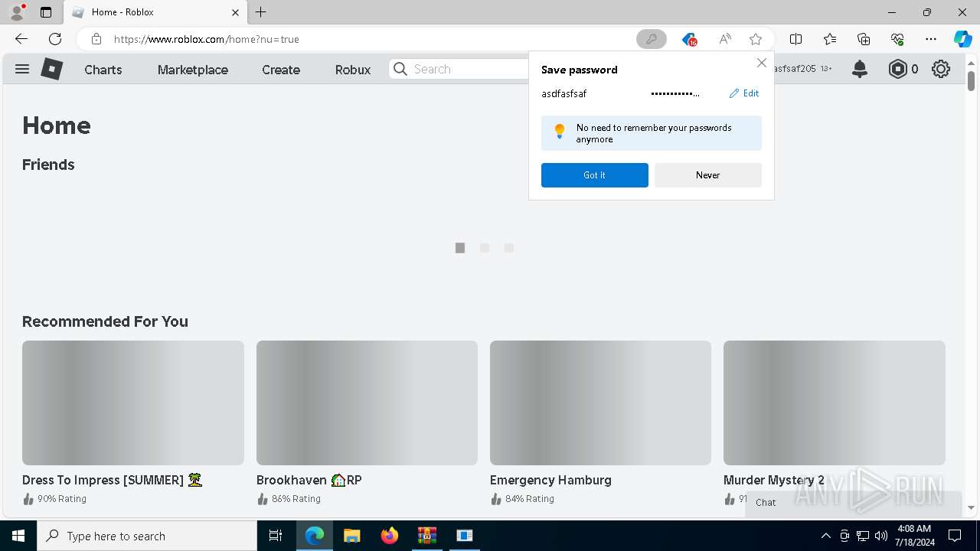980x551 pixels.
Task: Open a new browser tab
Action: 261,12
